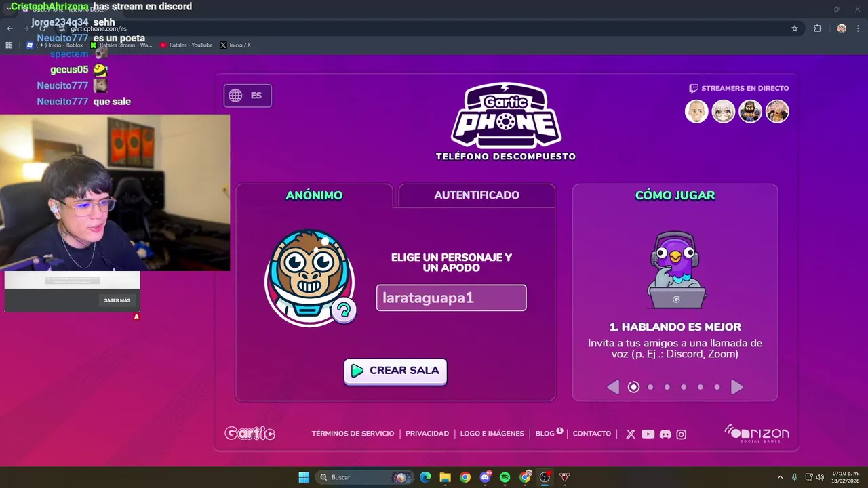Open the bookmarks apps grid icon
868x488 pixels.
click(9, 45)
